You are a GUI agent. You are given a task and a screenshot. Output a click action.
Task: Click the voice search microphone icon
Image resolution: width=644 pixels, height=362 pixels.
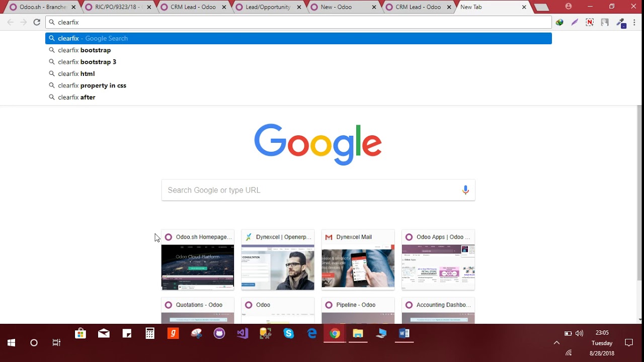tap(465, 190)
